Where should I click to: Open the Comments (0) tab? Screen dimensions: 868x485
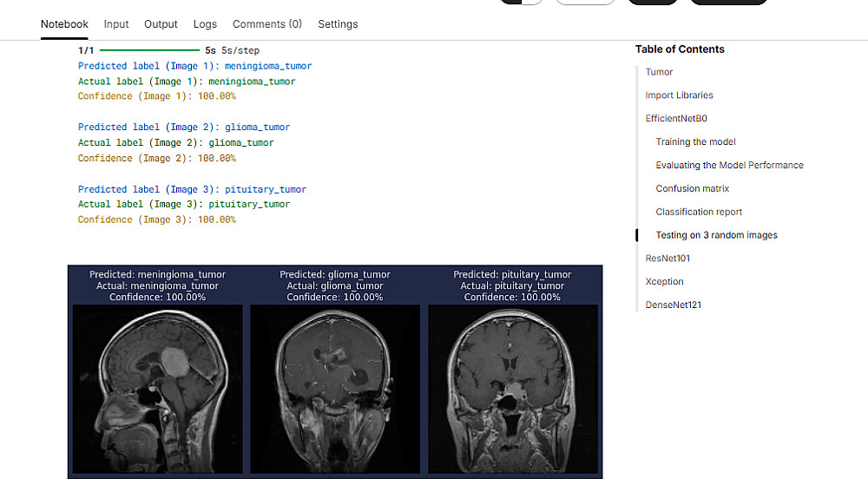click(267, 24)
